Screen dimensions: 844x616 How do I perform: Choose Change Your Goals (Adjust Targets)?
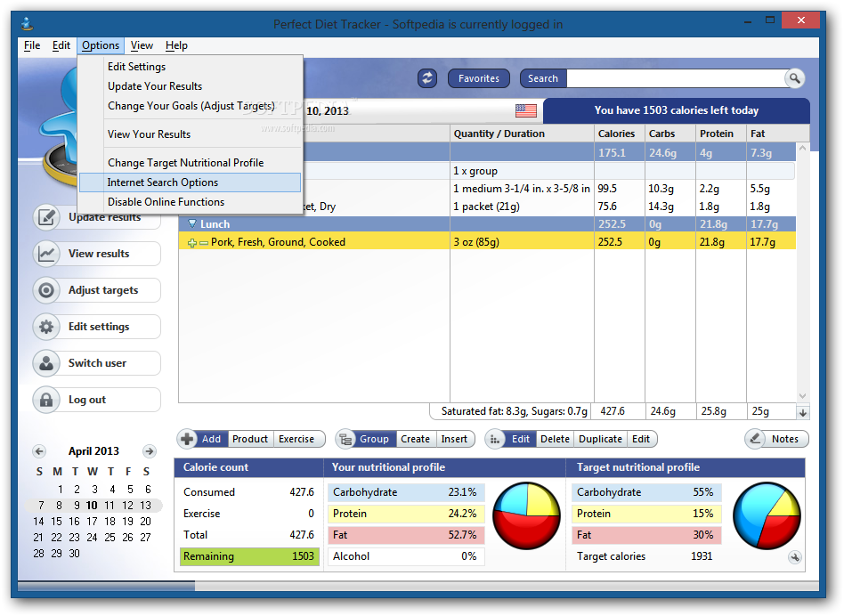pyautogui.click(x=191, y=106)
